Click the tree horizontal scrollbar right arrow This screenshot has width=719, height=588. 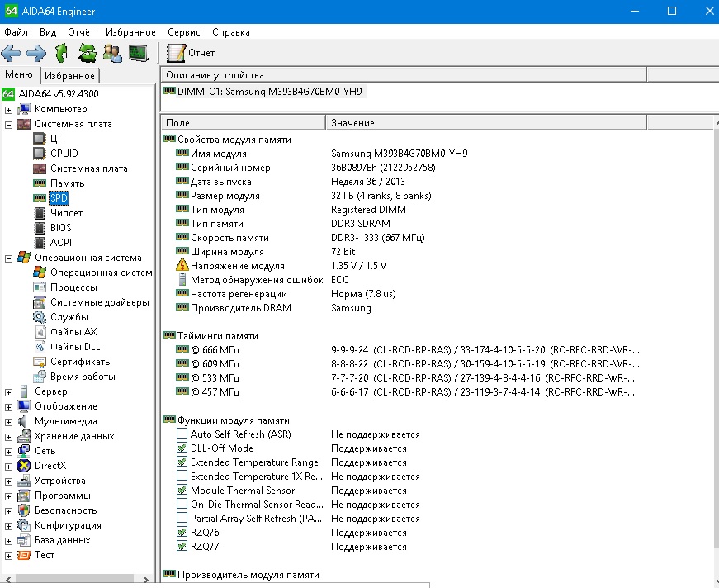pyautogui.click(x=146, y=580)
